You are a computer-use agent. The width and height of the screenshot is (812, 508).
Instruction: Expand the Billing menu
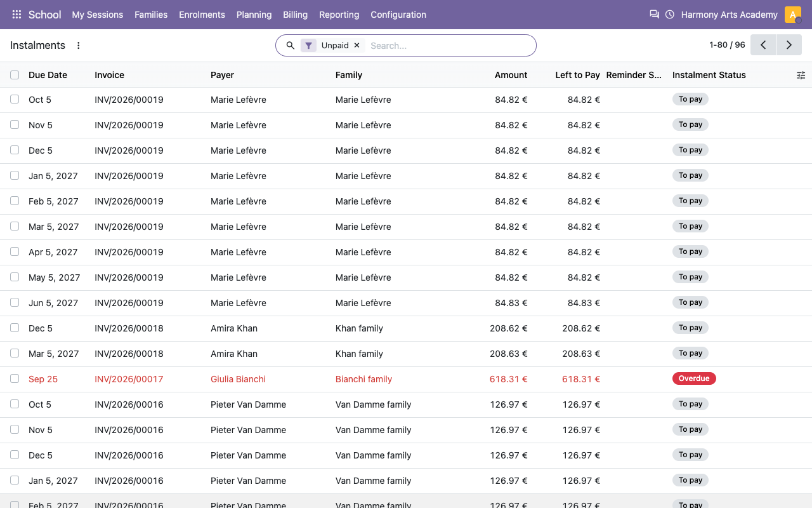pos(295,15)
